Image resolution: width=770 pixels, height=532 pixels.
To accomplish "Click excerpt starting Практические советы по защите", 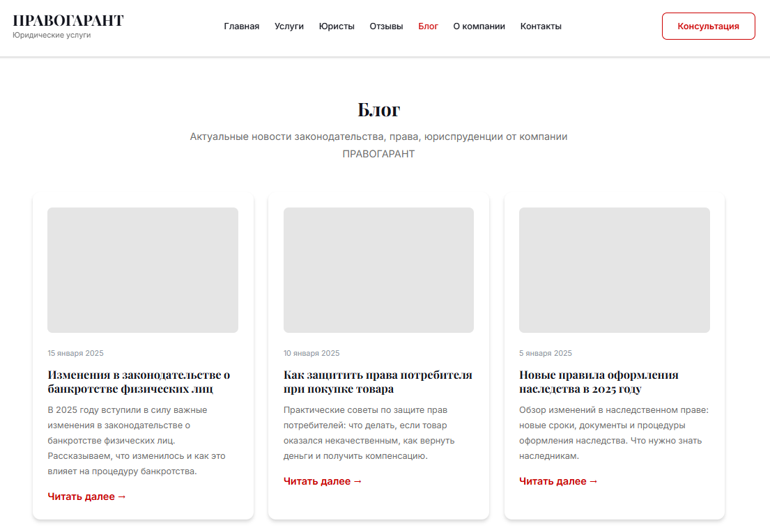I will tap(369, 433).
